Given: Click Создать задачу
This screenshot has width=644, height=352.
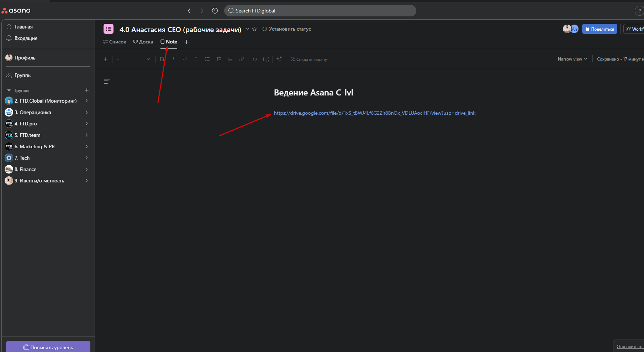Looking at the screenshot, I should click(309, 59).
